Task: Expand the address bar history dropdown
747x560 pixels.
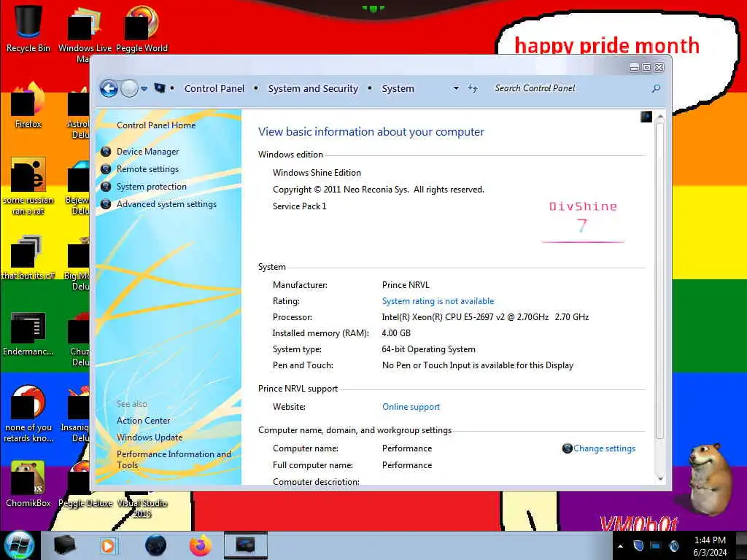Action: [456, 88]
